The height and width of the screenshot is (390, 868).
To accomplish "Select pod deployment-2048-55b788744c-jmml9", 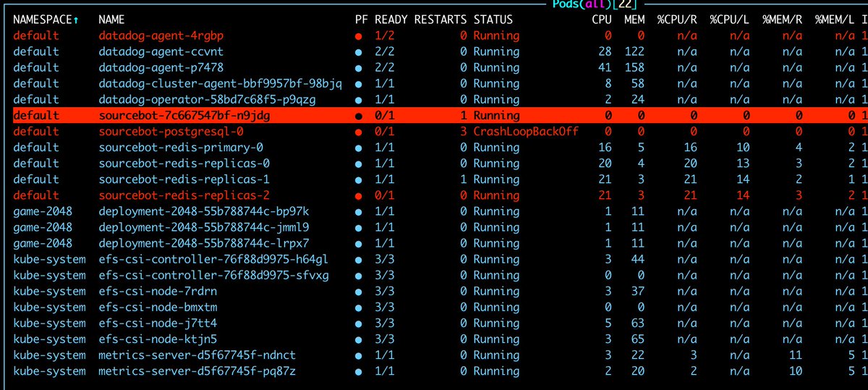I will click(x=204, y=227).
